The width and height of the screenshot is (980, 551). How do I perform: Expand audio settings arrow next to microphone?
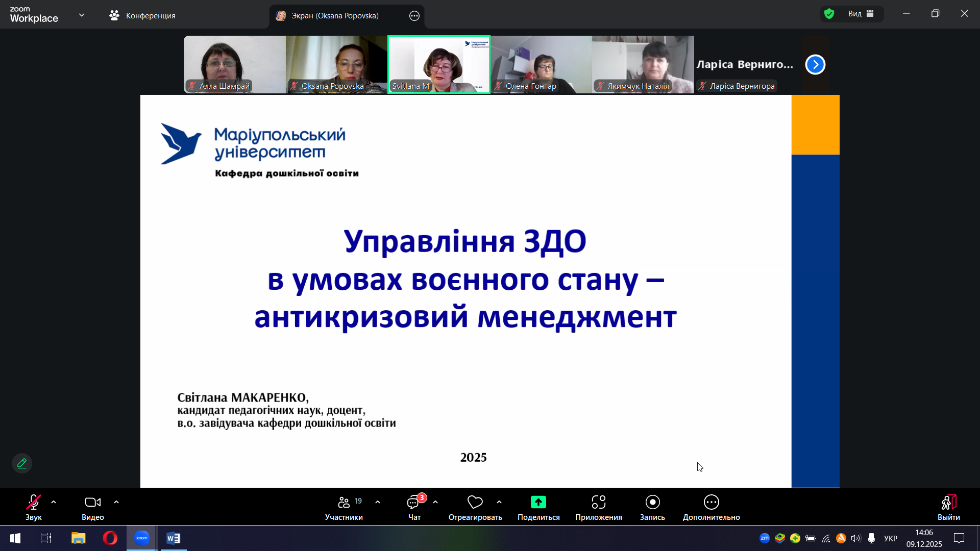point(54,503)
